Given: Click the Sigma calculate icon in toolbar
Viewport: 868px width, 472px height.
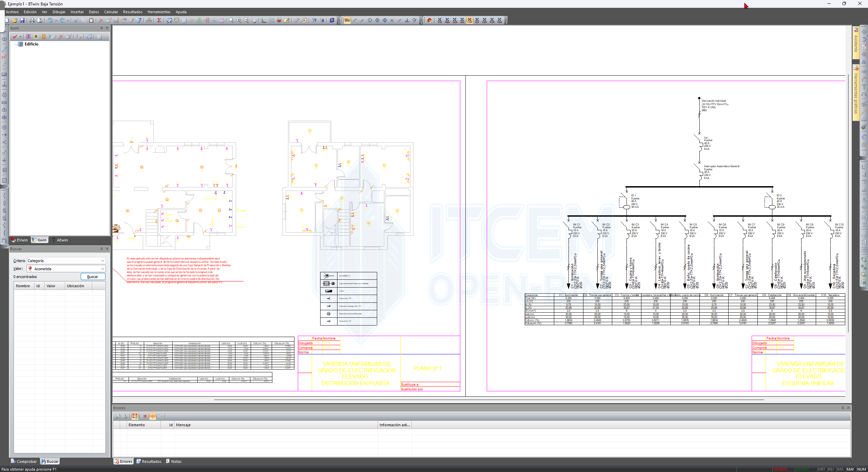Looking at the screenshot, I should (x=159, y=20).
